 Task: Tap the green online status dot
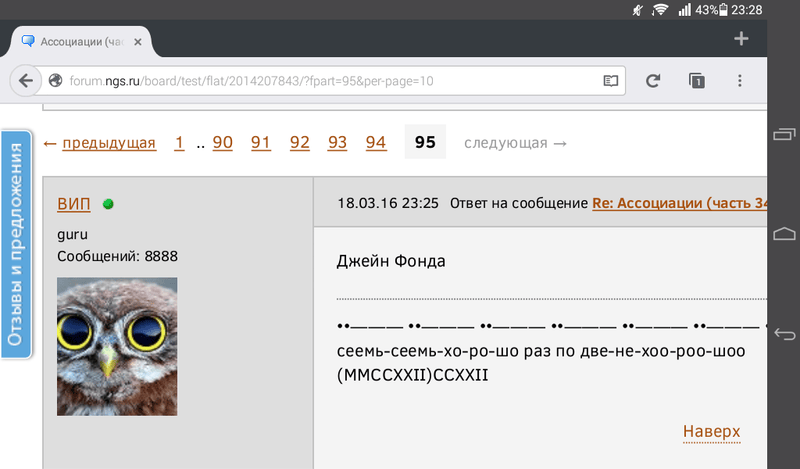[x=108, y=204]
